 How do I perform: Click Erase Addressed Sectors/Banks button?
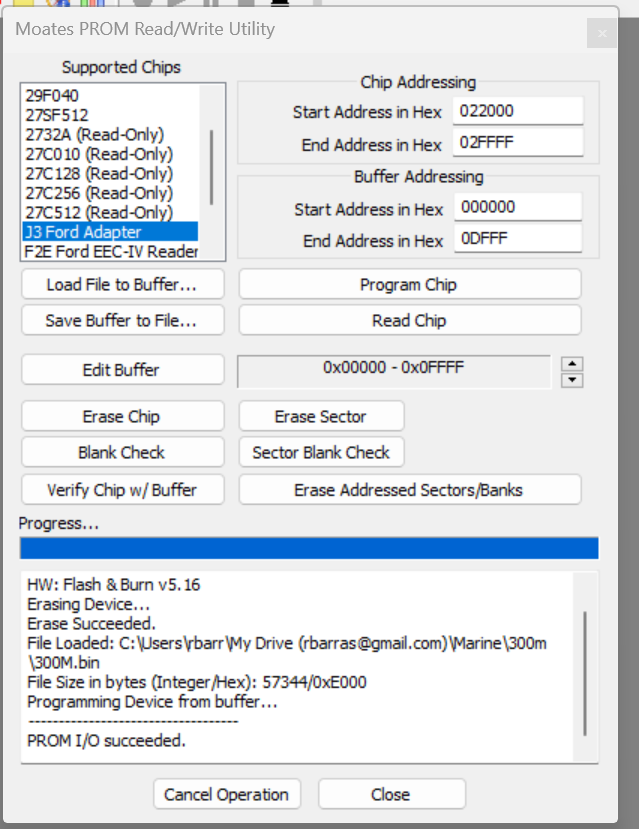coord(409,490)
